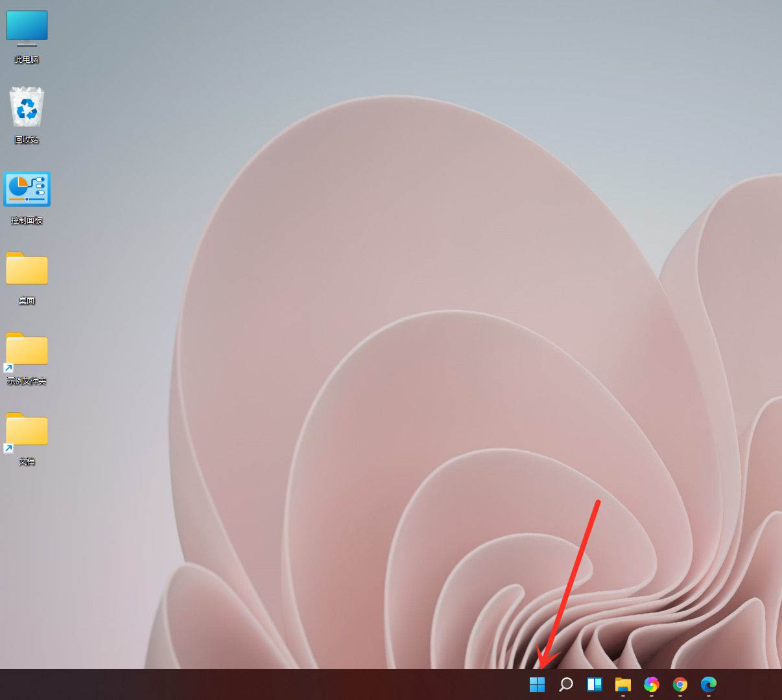Open the 文档 shortcut folder
This screenshot has height=700, width=782.
(x=27, y=430)
